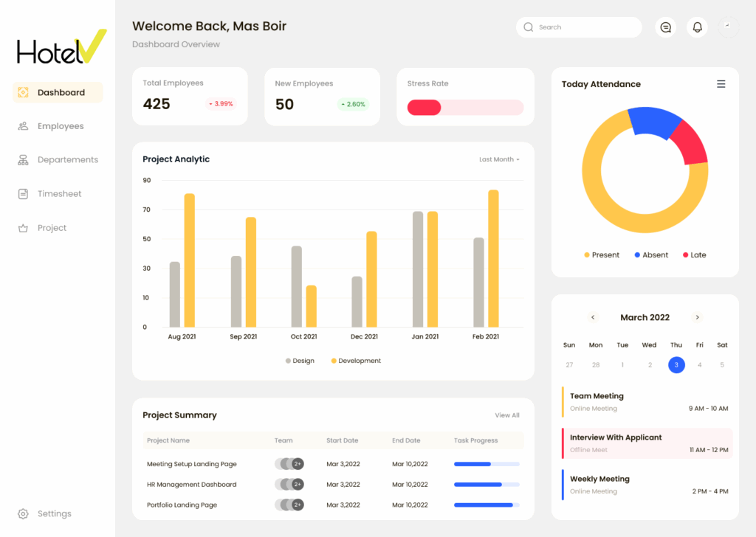Click View All in Project Summary
This screenshot has width=756, height=537.
[506, 415]
